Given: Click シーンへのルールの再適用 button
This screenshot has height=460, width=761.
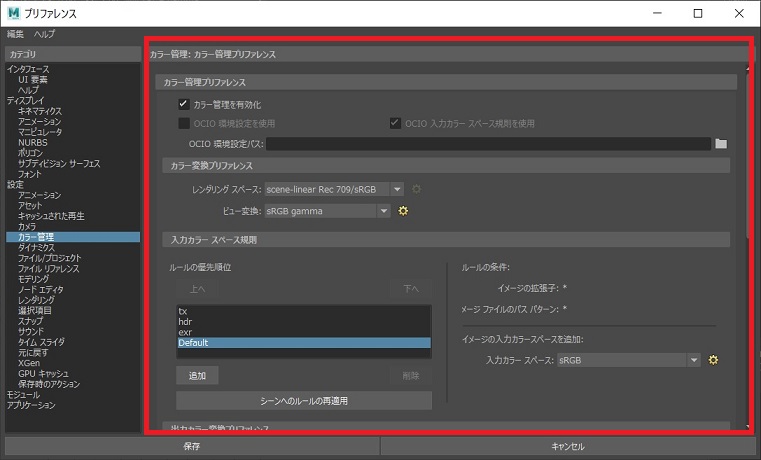Looking at the screenshot, I should pyautogui.click(x=304, y=401).
